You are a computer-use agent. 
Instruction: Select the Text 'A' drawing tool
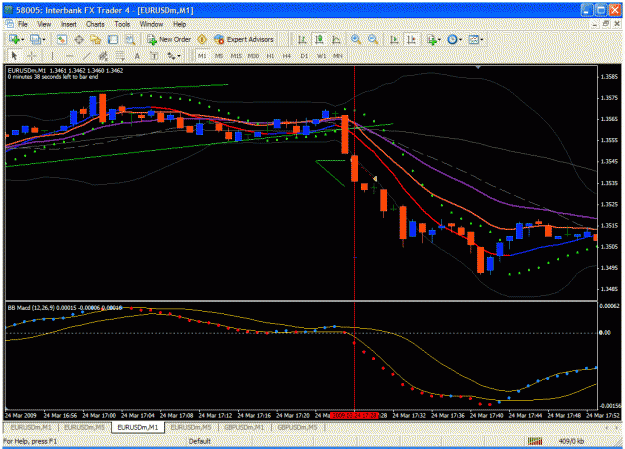click(137, 56)
